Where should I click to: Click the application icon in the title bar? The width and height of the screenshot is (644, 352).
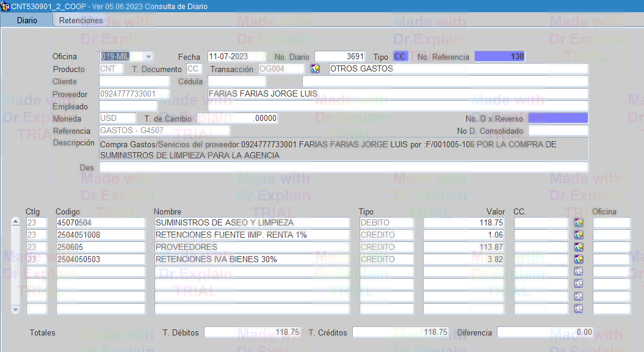(x=5, y=6)
